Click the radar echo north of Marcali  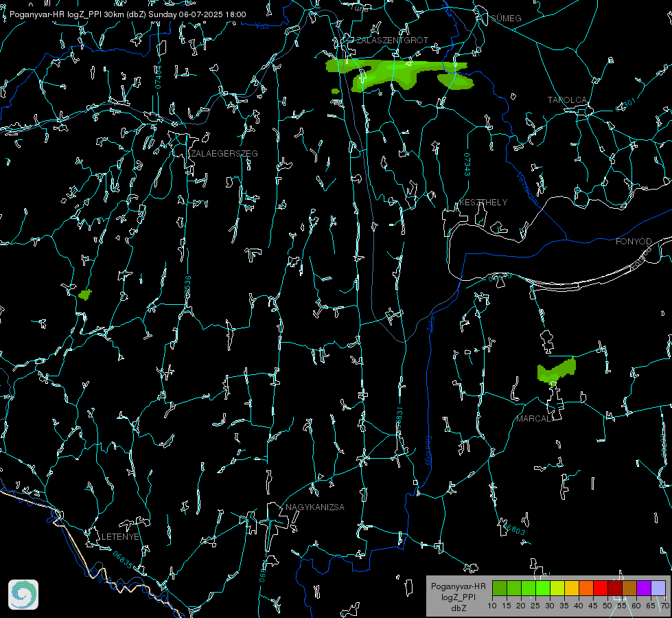(x=556, y=371)
